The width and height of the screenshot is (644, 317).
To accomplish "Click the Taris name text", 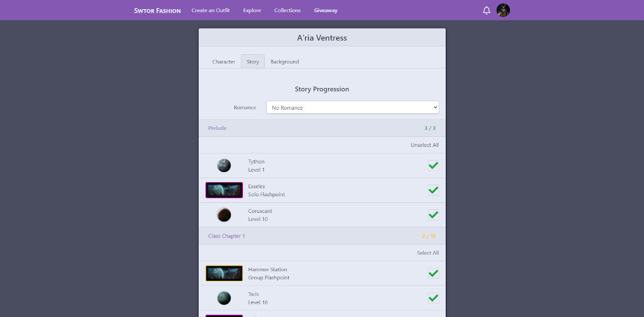I will point(254,294).
